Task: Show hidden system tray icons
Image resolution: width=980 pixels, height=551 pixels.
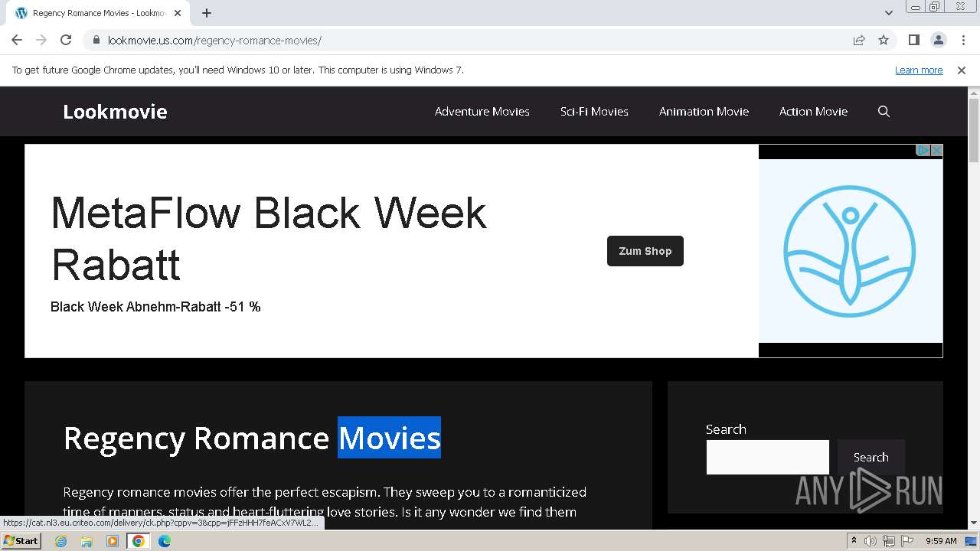Action: [x=854, y=541]
